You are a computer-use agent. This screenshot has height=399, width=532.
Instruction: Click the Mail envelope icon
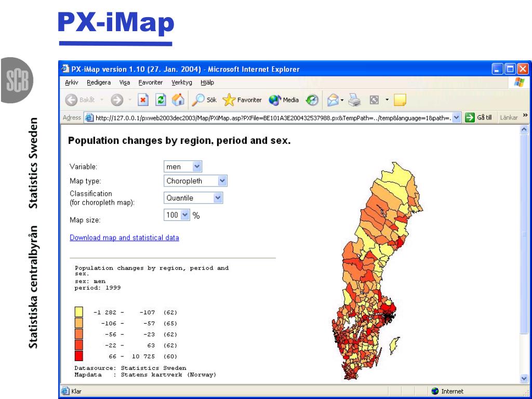click(333, 100)
